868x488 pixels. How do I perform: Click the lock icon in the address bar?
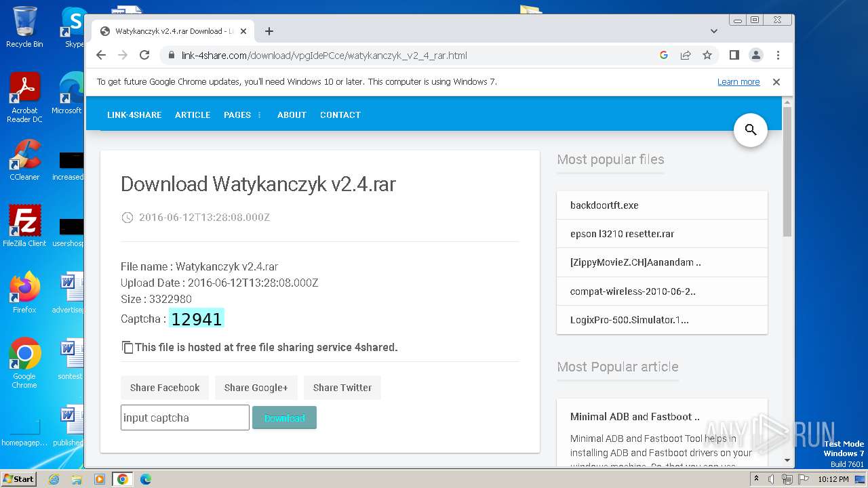pyautogui.click(x=172, y=56)
